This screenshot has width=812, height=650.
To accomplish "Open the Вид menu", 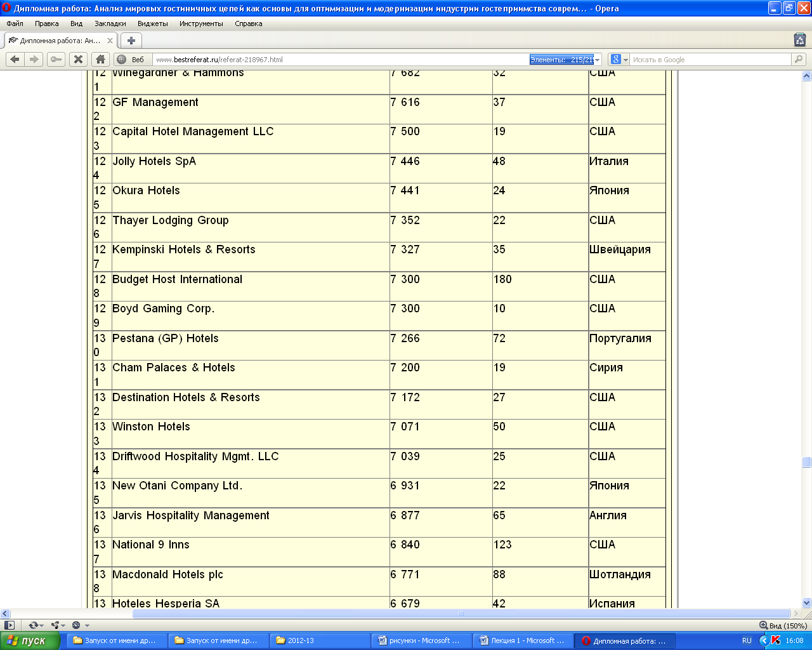I will tap(77, 23).
